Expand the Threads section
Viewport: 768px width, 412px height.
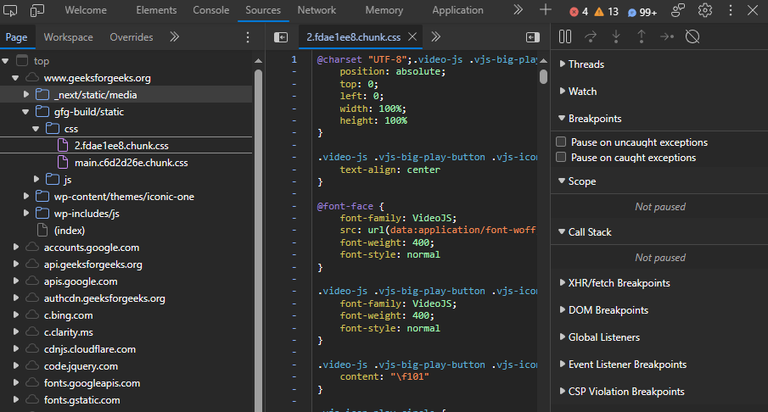point(586,64)
